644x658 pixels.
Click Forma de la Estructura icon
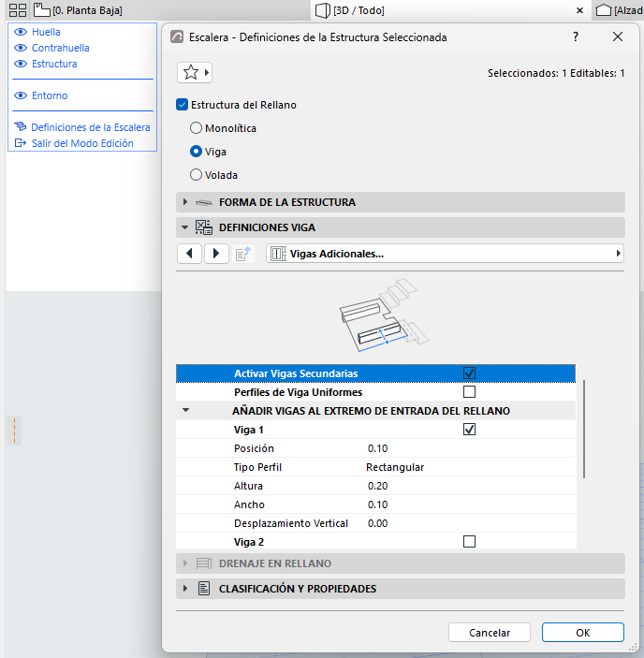coord(204,202)
